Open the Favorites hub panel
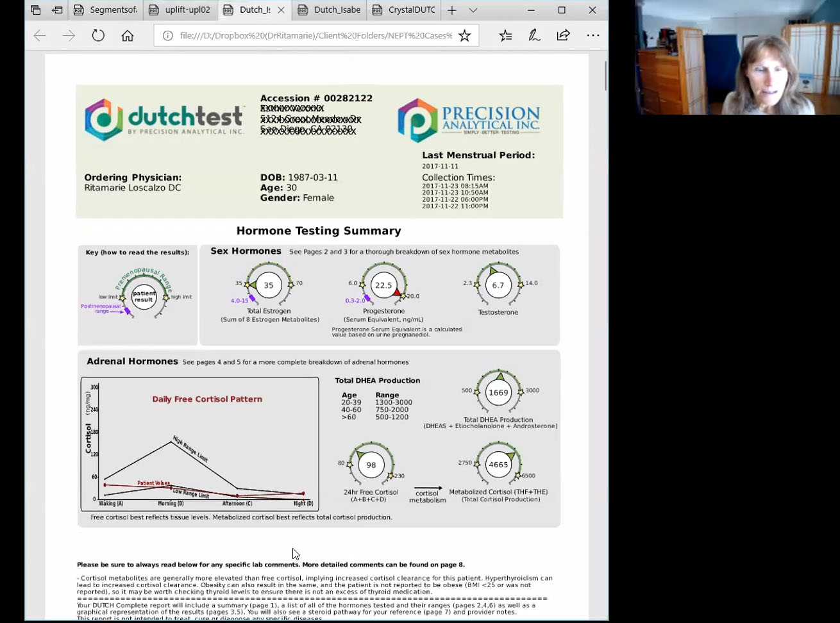840x623 pixels. click(x=505, y=36)
